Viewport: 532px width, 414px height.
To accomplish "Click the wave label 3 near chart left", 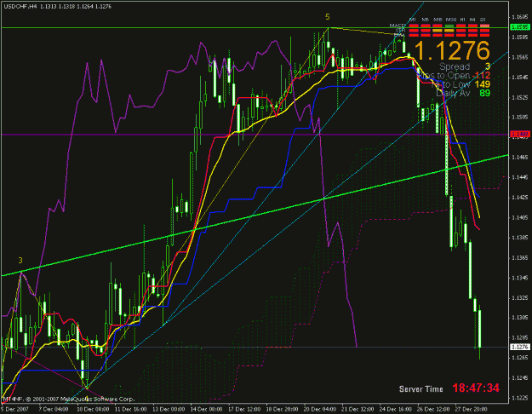I will click(x=20, y=260).
